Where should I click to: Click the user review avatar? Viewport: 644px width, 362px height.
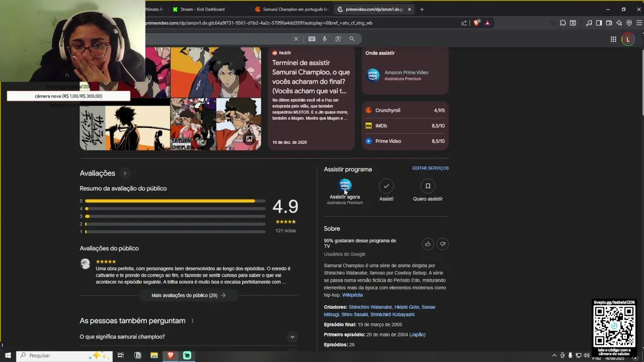click(86, 264)
